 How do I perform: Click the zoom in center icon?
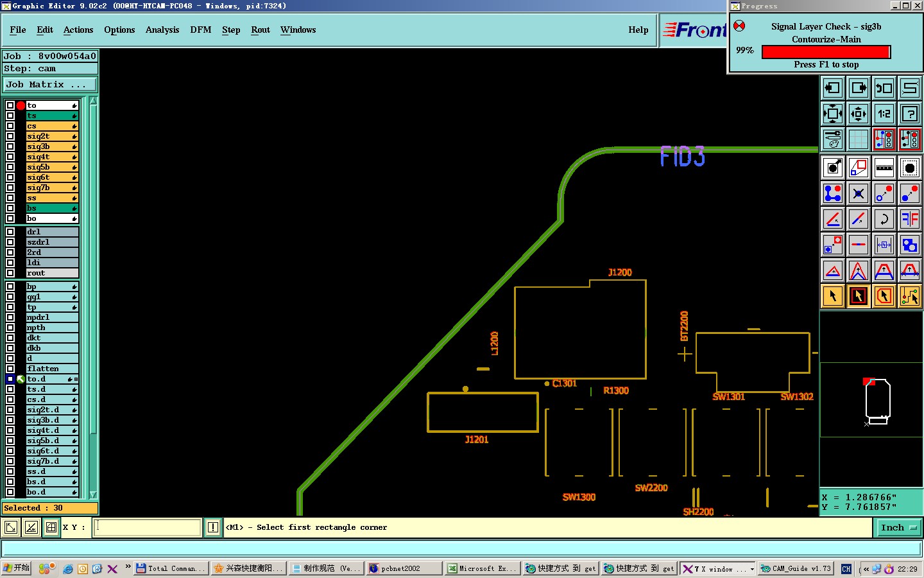pyautogui.click(x=858, y=114)
